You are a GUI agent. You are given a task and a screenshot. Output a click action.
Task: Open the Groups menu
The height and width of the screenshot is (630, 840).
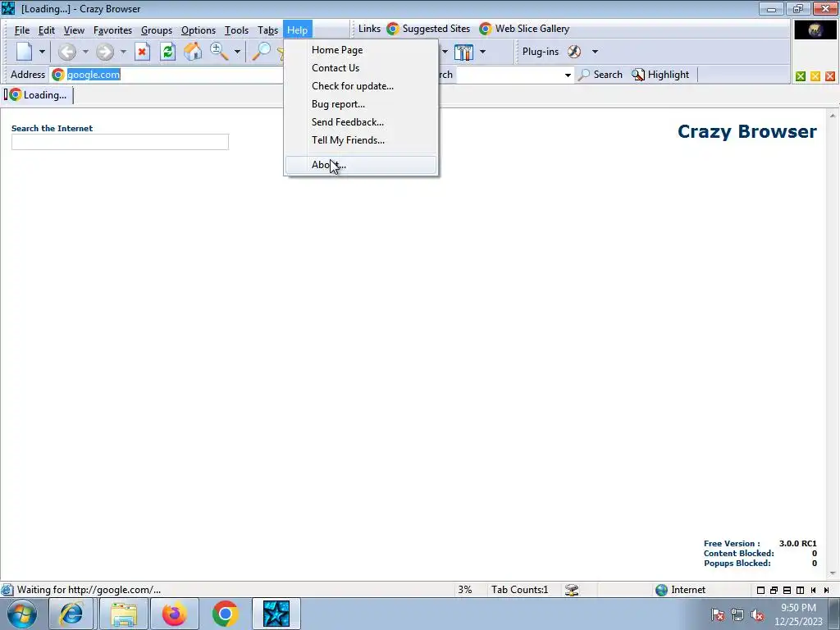pyautogui.click(x=157, y=30)
